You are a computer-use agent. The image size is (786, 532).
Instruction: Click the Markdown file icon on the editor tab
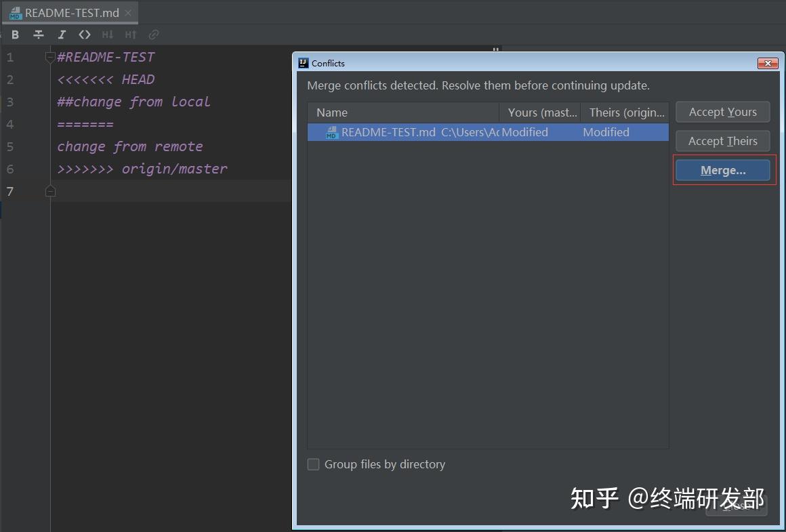(x=15, y=12)
